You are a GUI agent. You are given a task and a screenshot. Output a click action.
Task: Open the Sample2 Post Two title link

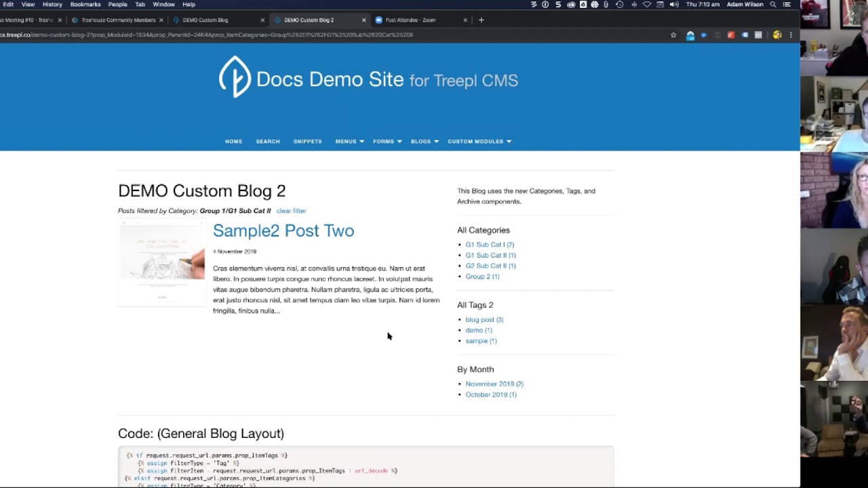pos(283,230)
